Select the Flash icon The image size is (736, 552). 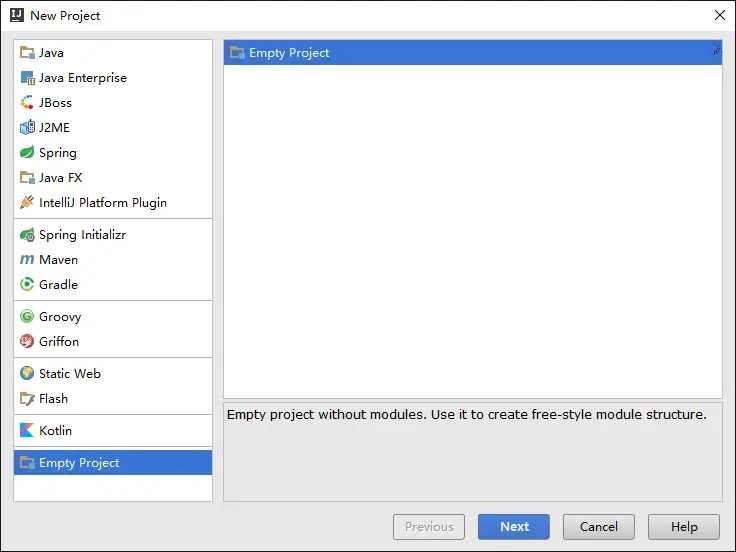27,399
